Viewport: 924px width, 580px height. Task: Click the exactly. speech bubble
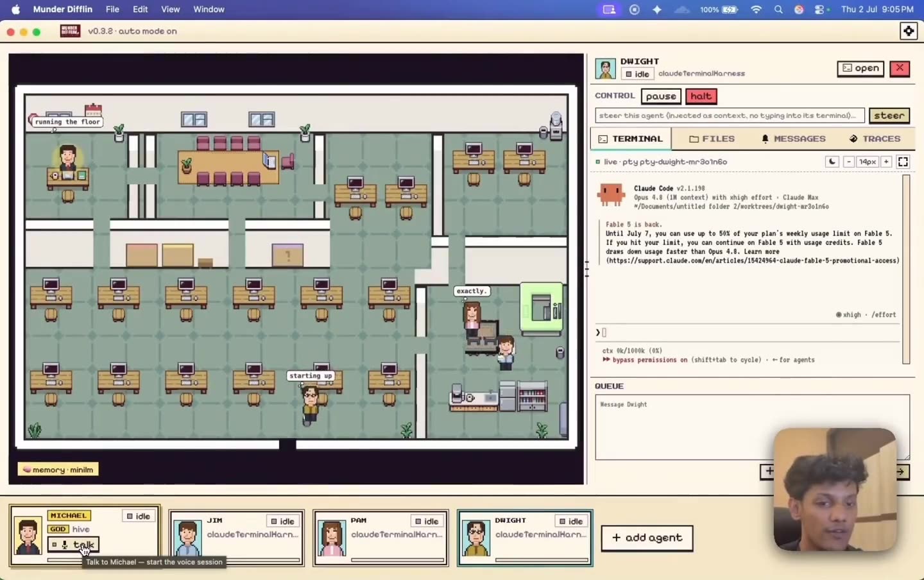[x=472, y=291]
